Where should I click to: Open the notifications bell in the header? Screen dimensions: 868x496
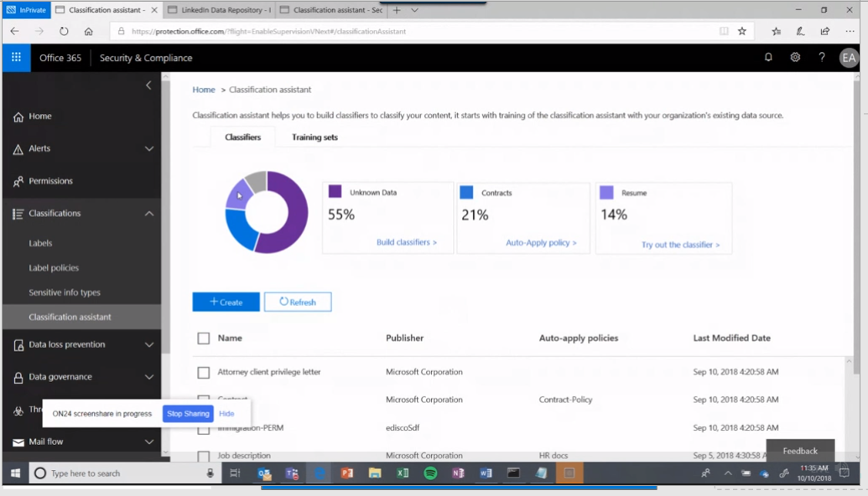point(768,57)
